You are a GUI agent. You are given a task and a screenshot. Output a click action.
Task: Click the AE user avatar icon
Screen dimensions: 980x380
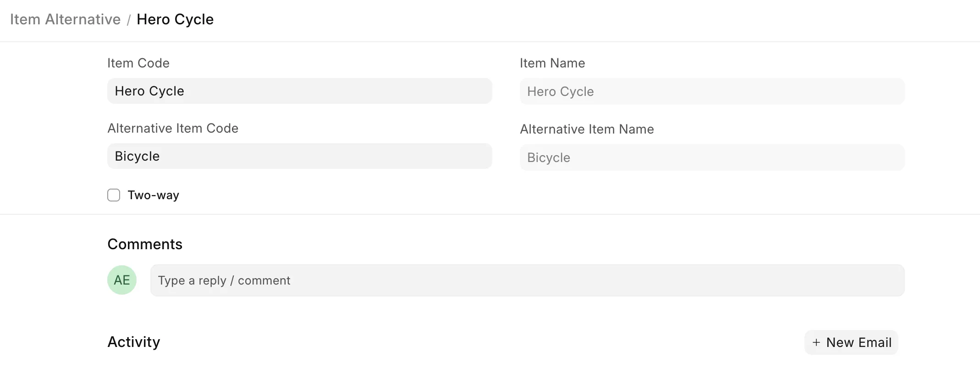pyautogui.click(x=122, y=280)
